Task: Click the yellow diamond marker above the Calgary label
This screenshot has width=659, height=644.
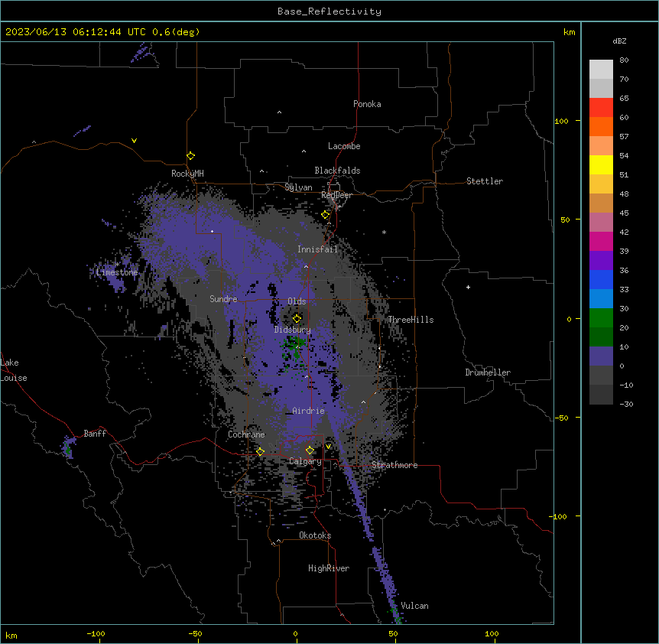Action: click(310, 450)
